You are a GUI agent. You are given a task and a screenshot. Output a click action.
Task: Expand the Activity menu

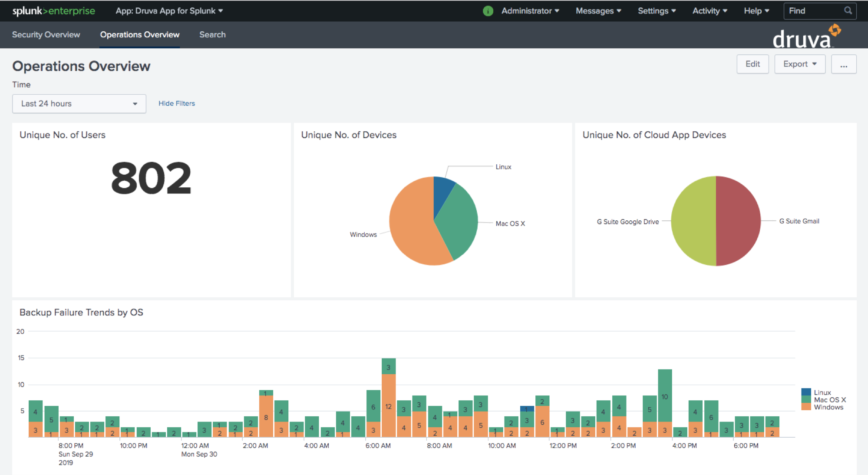click(x=710, y=11)
